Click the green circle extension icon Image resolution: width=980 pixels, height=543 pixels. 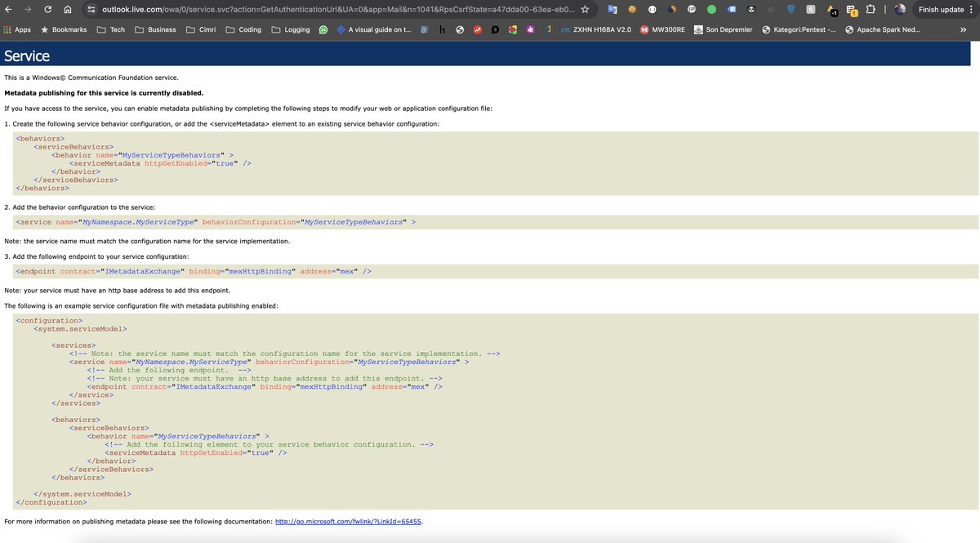pyautogui.click(x=711, y=9)
